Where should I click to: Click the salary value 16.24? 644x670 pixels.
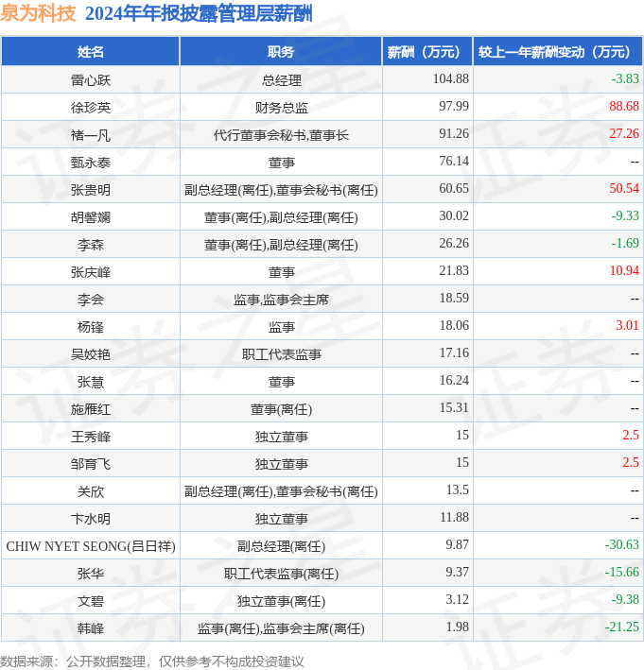pyautogui.click(x=454, y=380)
